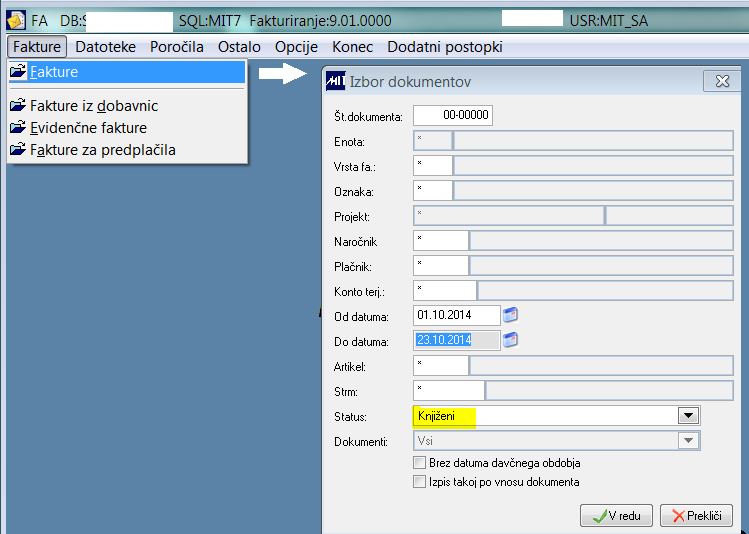
Task: Enable Brez datuma davčnega obdobja checkbox
Action: tap(419, 462)
